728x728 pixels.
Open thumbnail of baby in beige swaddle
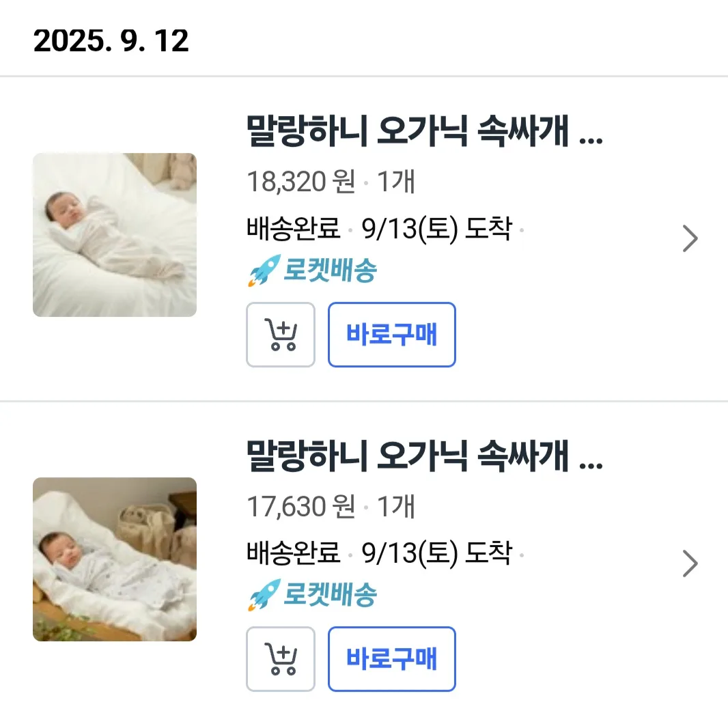(x=115, y=235)
